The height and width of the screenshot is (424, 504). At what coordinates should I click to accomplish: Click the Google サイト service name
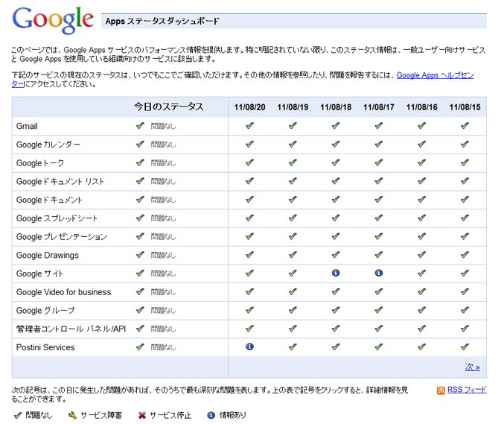pyautogui.click(x=39, y=273)
